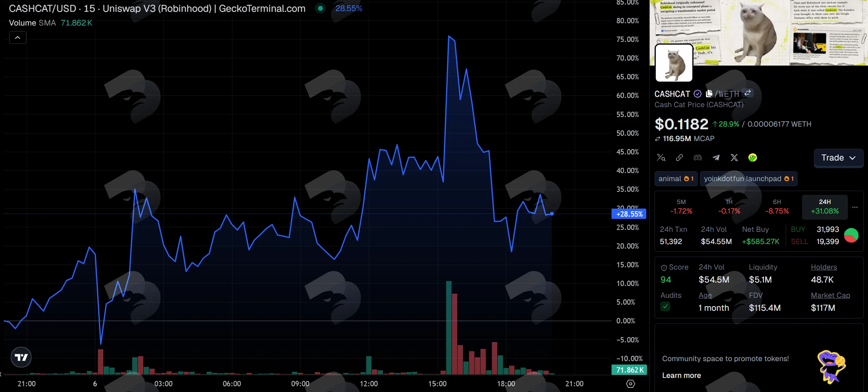The image size is (868, 392).
Task: Click the Holders value 48.7K
Action: pyautogui.click(x=822, y=280)
